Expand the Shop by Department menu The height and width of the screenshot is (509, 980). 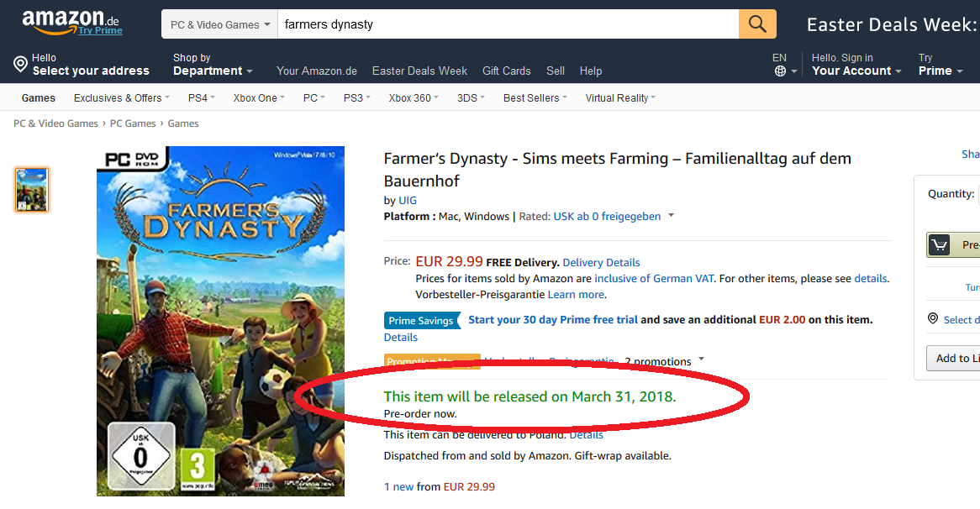[x=213, y=65]
